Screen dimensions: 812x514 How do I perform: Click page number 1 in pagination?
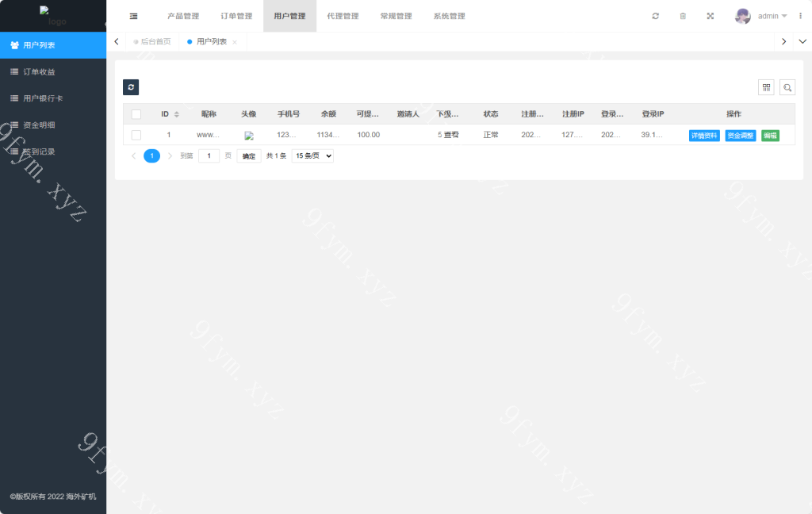151,156
